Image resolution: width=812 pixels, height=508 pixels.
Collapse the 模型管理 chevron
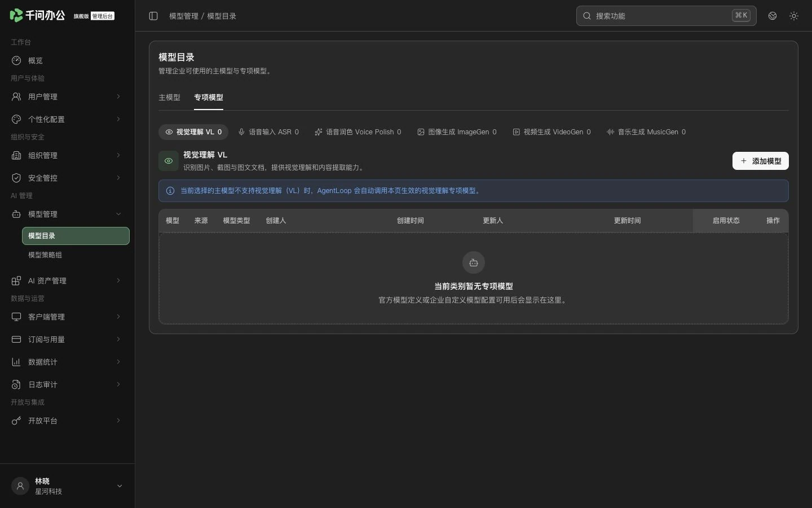point(118,214)
